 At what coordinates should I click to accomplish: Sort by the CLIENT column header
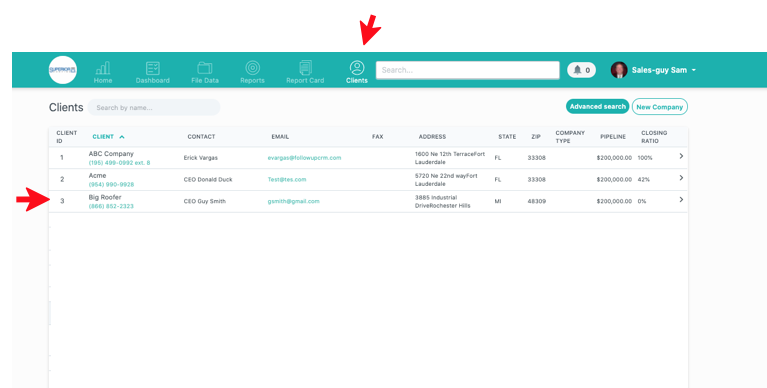[x=108, y=137]
